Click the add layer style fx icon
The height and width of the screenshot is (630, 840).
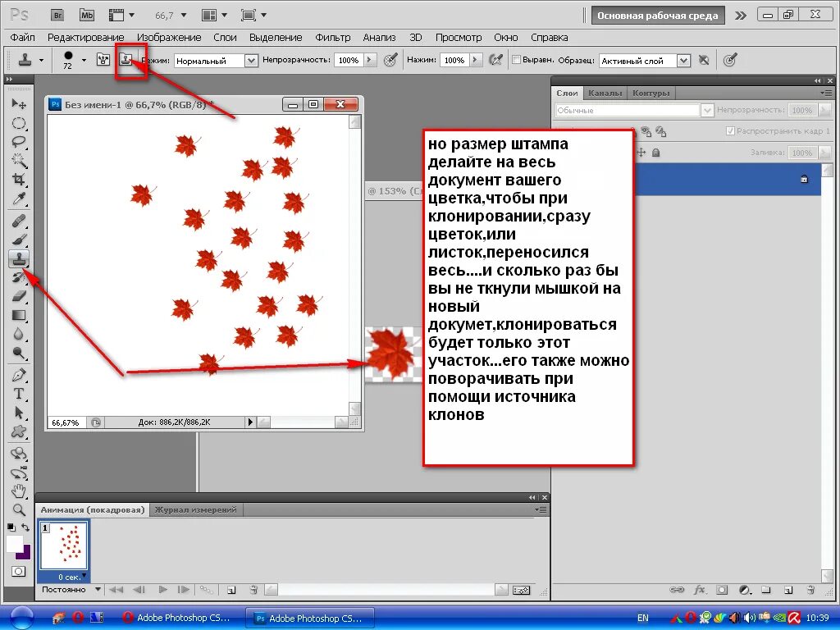699,590
